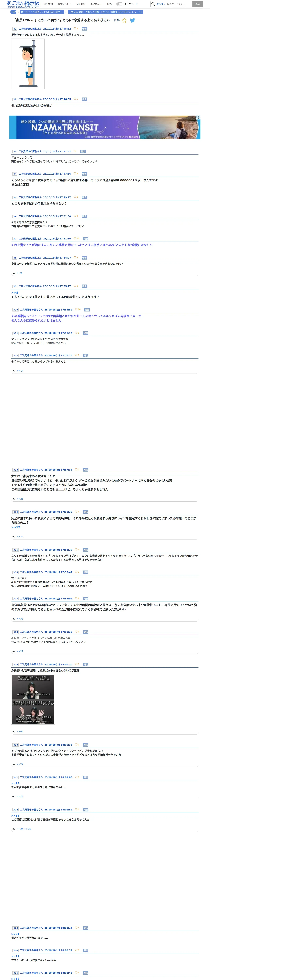Click the post number 10 badge
The width and height of the screenshot is (296, 980).
point(16,310)
